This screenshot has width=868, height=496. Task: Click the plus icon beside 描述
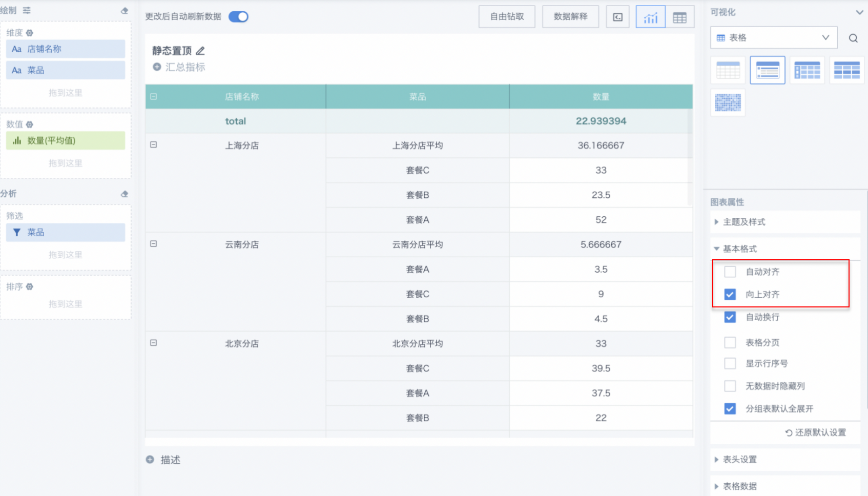click(x=150, y=460)
